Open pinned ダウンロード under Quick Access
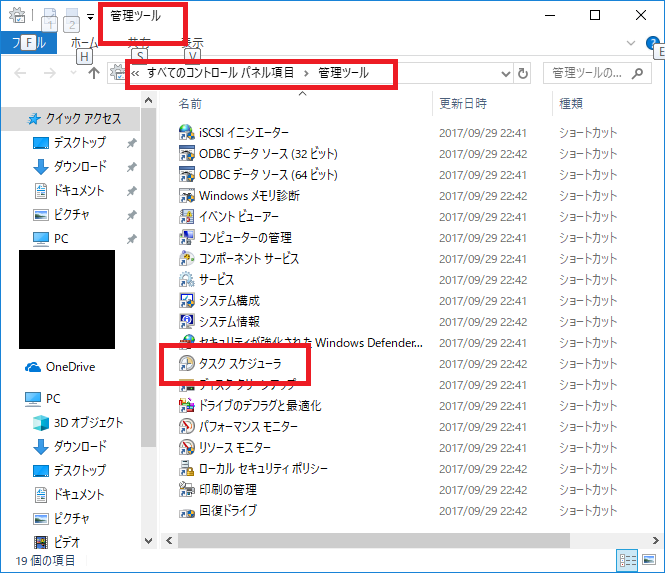 pyautogui.click(x=80, y=166)
